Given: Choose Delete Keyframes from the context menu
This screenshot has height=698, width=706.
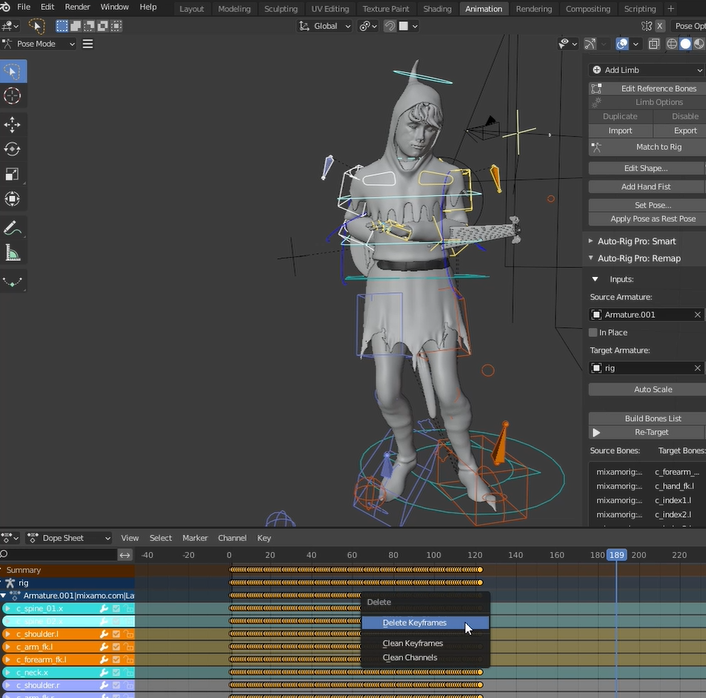Looking at the screenshot, I should tap(415, 623).
